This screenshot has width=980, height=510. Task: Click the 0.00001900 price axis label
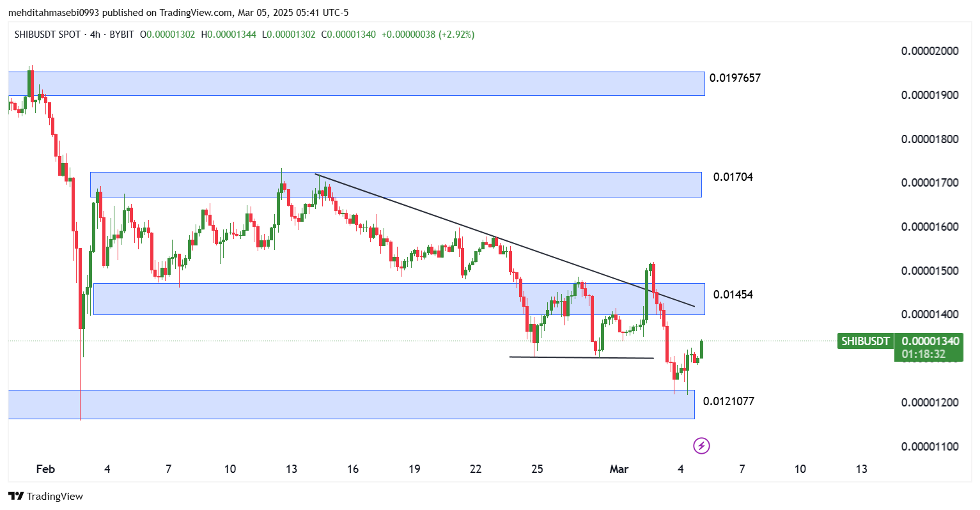coord(929,95)
